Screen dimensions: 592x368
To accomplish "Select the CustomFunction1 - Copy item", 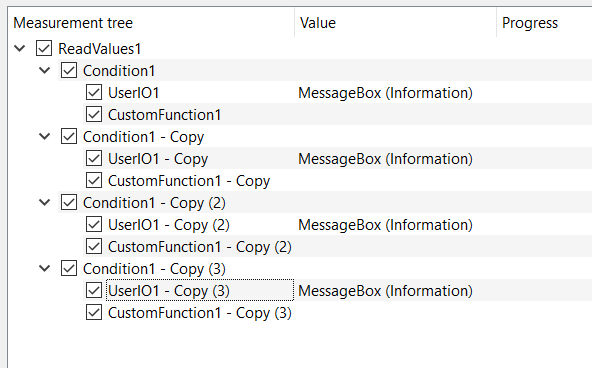I will tap(189, 180).
